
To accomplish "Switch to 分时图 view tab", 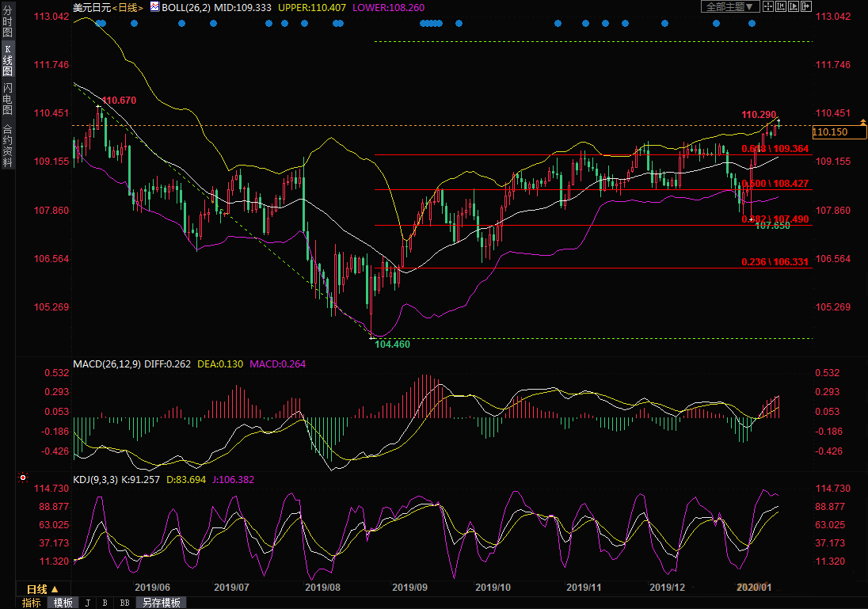I will (7, 24).
